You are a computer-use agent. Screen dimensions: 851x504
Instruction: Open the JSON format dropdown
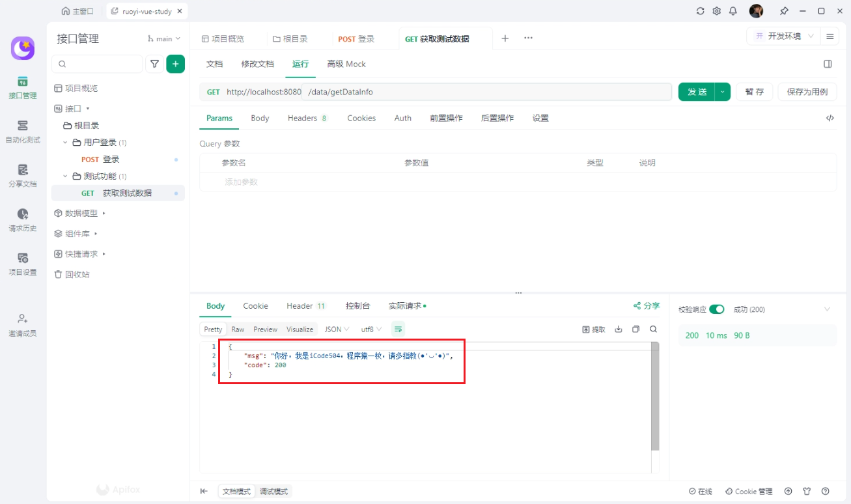(337, 329)
